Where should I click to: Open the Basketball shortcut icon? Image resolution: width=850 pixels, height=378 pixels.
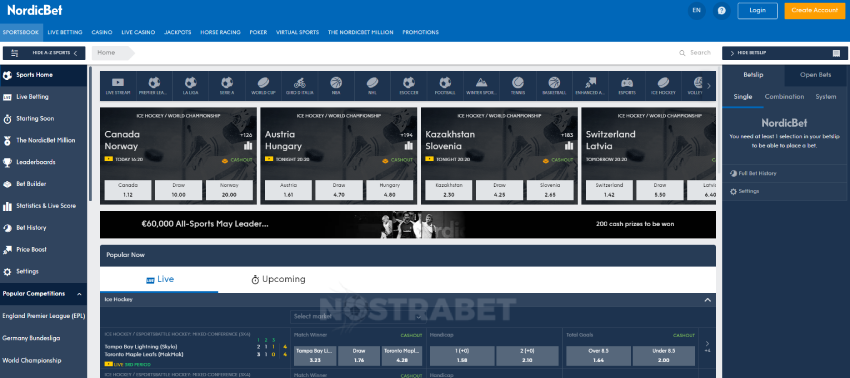click(553, 86)
